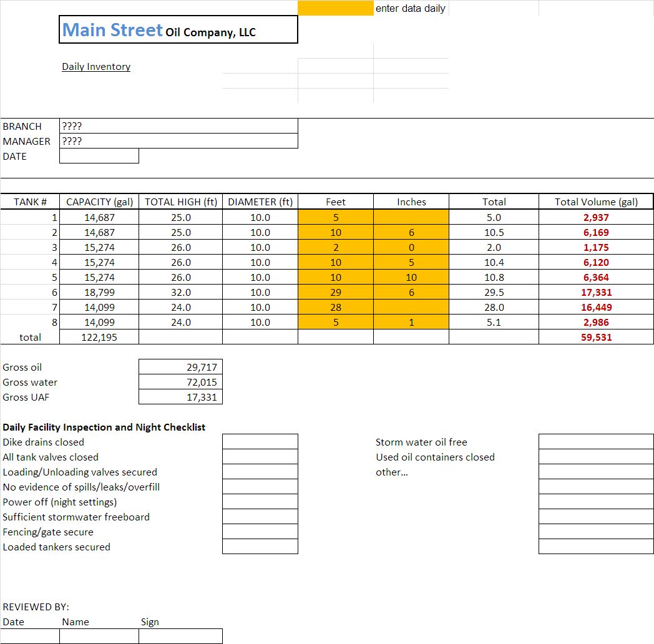Click Tank 7 empty Inches cell
654x644 pixels.
[x=411, y=308]
